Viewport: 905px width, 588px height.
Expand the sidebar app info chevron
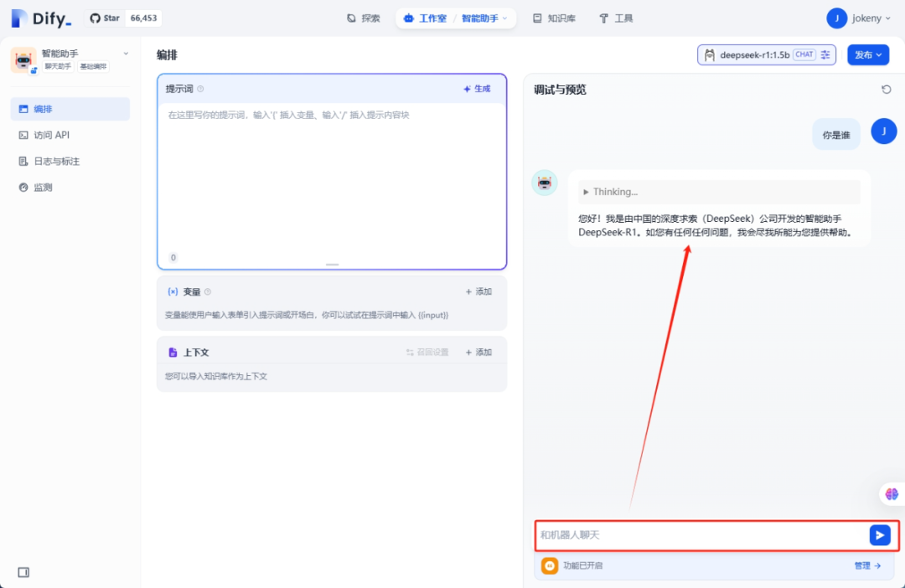pos(126,54)
